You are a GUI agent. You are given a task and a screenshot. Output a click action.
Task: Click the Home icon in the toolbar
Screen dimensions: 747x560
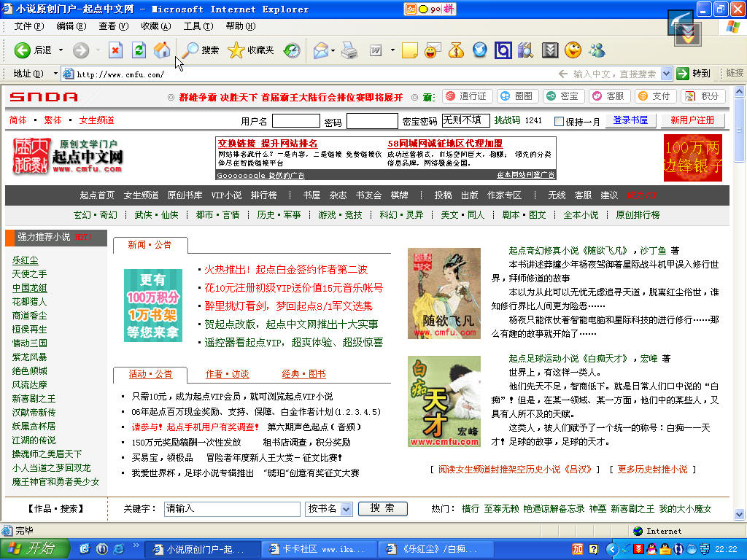(x=162, y=50)
